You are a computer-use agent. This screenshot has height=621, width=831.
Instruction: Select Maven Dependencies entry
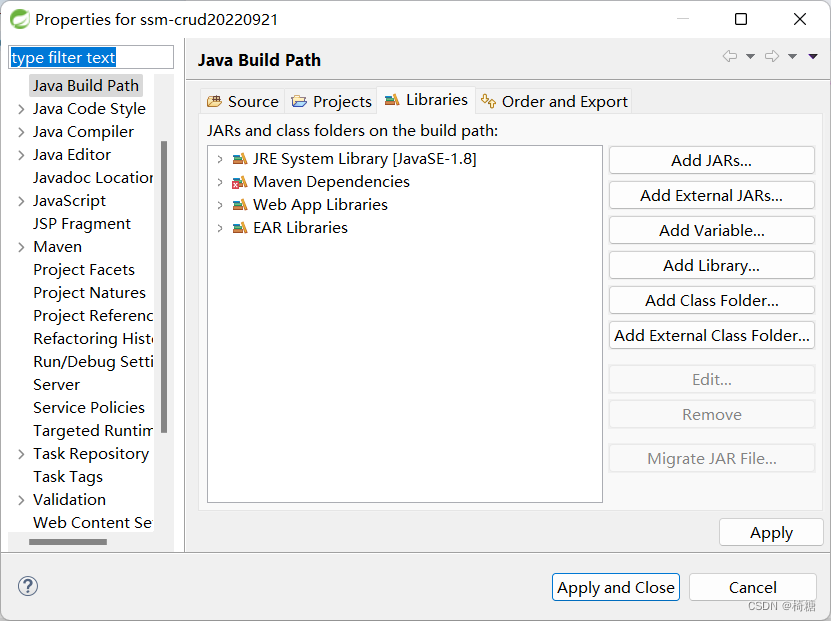(x=331, y=182)
